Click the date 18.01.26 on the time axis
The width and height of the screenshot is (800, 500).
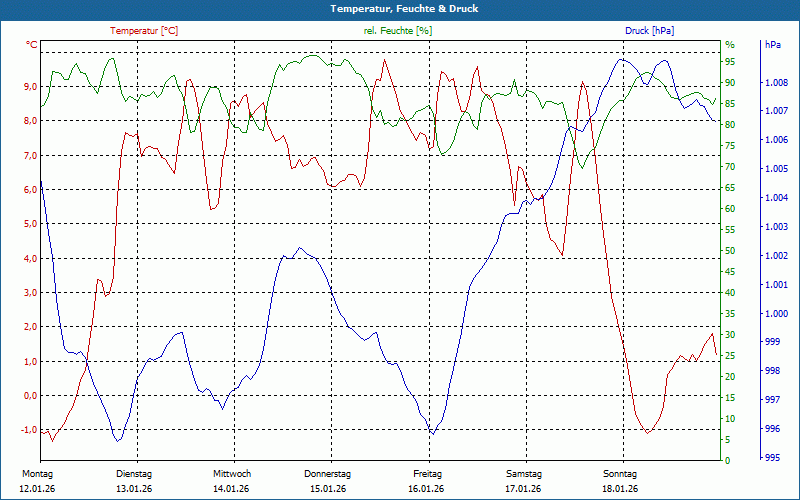point(620,488)
